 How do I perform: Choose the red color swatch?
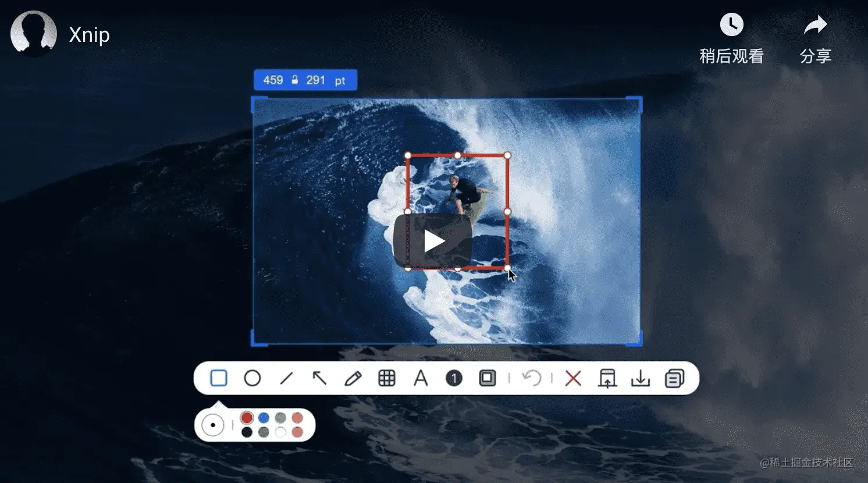click(247, 418)
